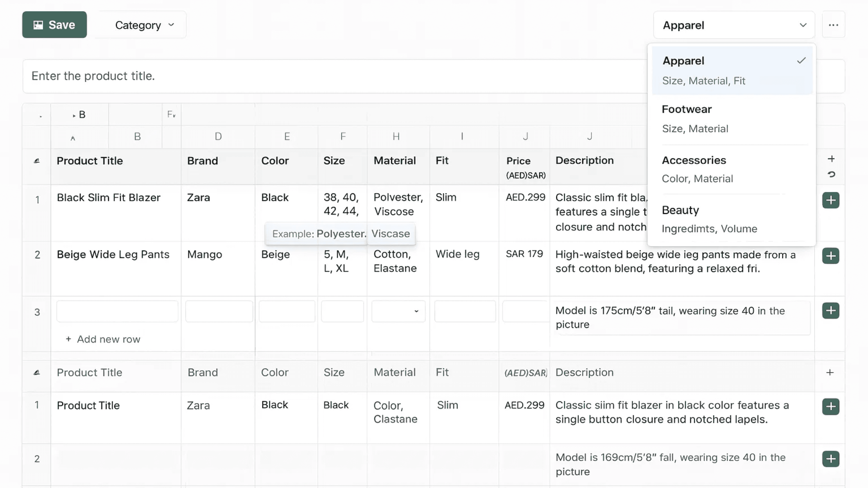Click the sort icon left of the Product Title header
The width and height of the screenshot is (868, 488).
pyautogui.click(x=37, y=161)
